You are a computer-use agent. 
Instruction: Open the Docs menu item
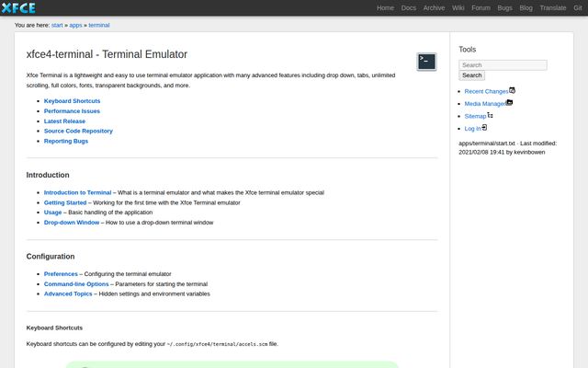pyautogui.click(x=408, y=8)
